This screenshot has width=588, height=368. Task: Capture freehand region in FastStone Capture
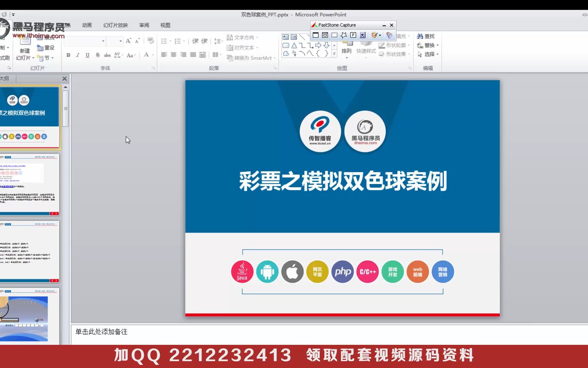point(344,35)
